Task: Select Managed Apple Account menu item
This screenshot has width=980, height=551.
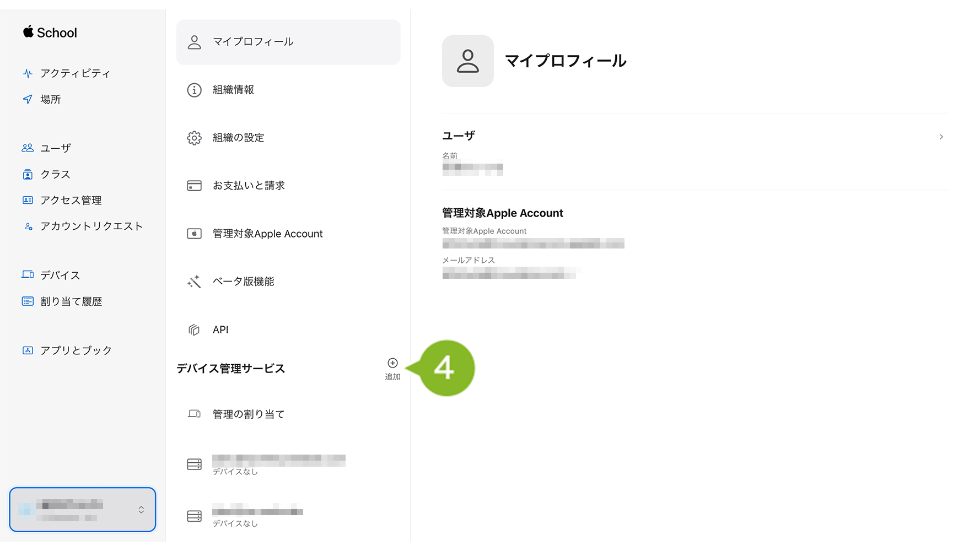Action: coord(267,234)
